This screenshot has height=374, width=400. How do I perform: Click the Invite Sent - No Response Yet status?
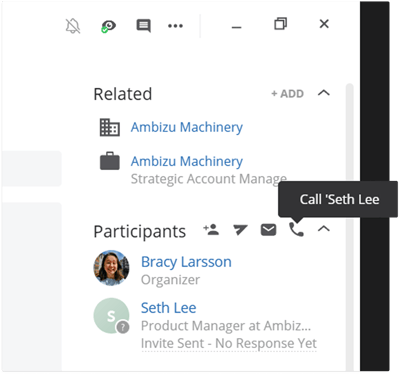pyautogui.click(x=229, y=343)
